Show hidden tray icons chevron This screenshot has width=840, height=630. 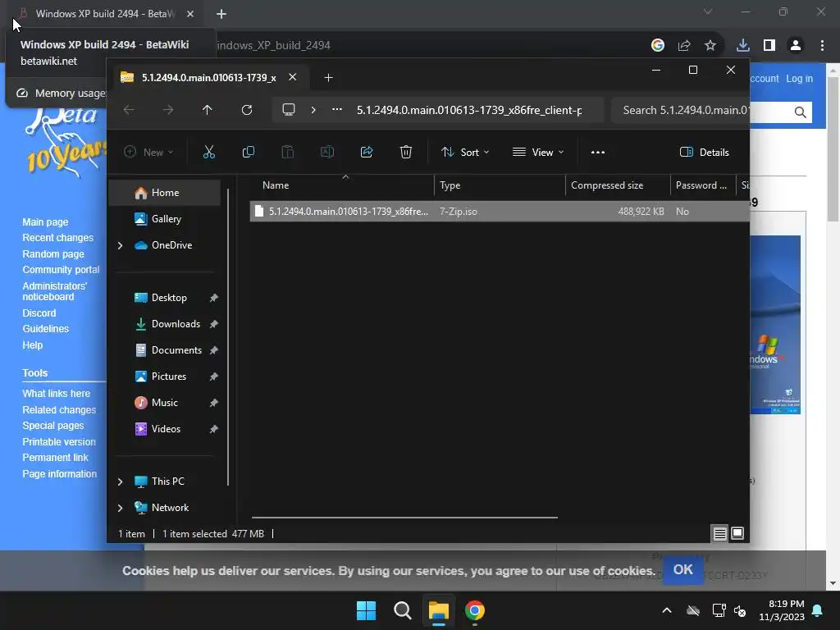tap(667, 610)
